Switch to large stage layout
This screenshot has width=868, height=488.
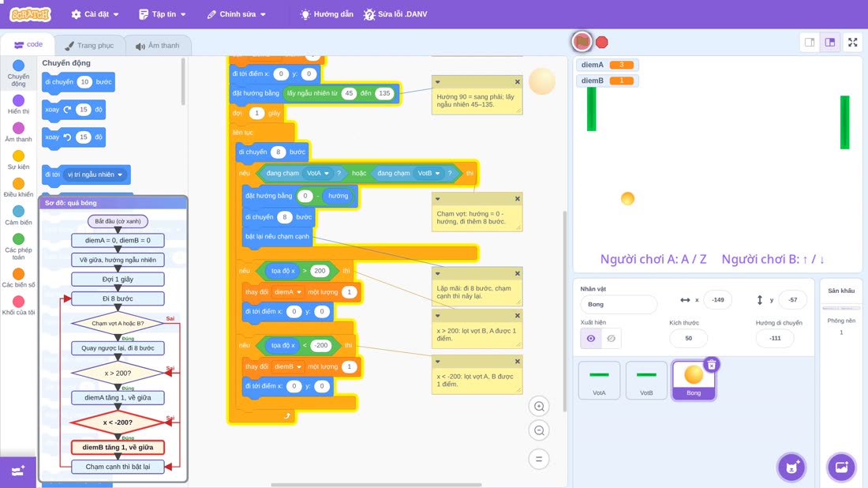(830, 42)
